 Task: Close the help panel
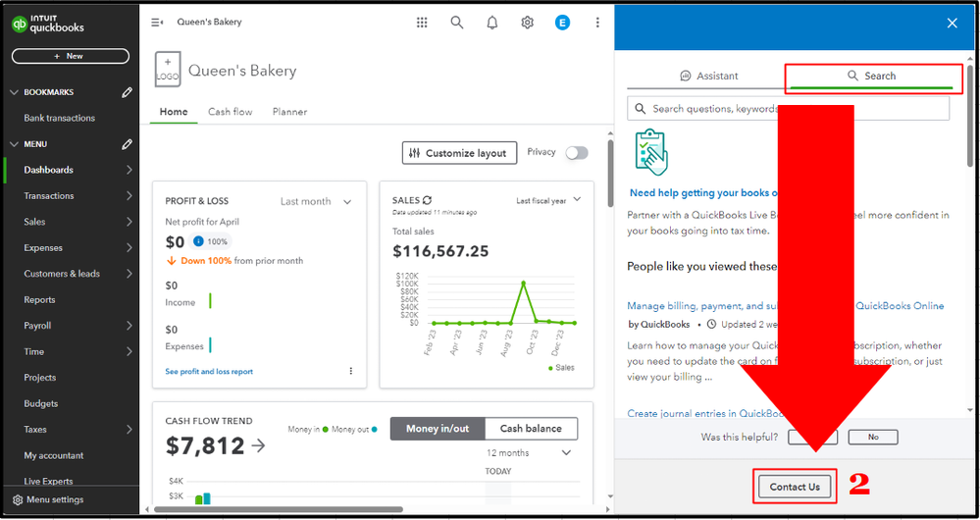[x=952, y=24]
